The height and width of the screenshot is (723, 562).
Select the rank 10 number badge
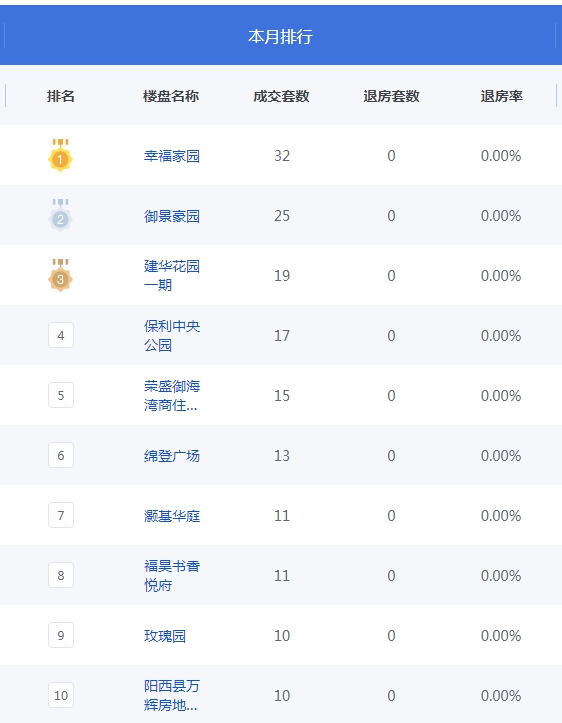(x=61, y=695)
